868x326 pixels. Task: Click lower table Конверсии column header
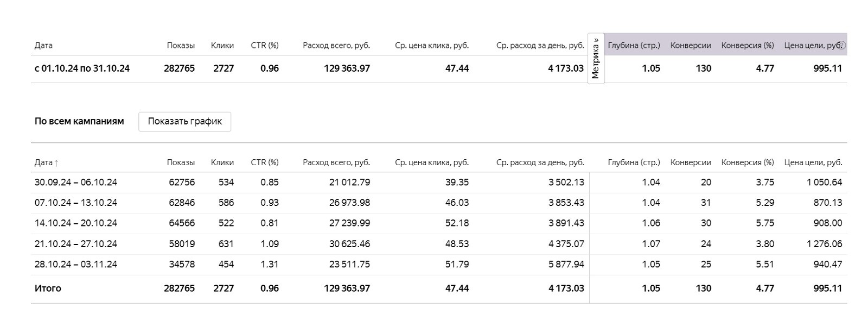click(x=691, y=162)
